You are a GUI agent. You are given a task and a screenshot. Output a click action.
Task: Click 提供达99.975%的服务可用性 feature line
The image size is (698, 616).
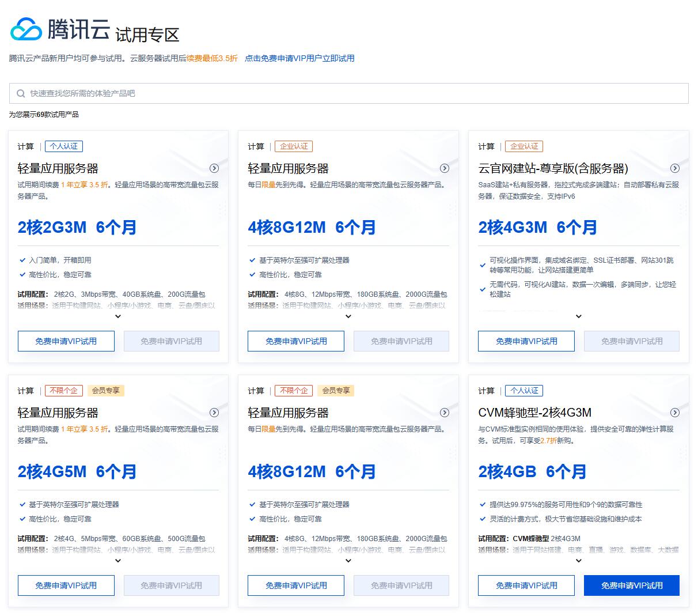(x=566, y=505)
